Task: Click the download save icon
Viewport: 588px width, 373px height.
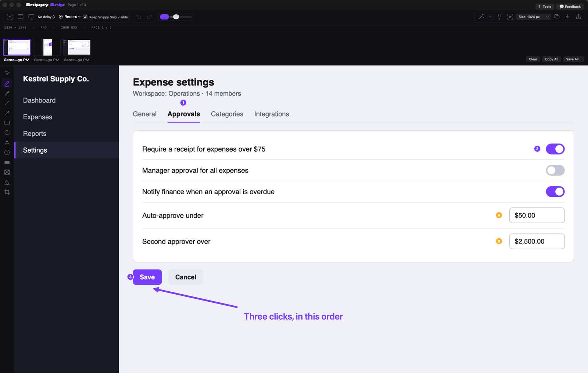Action: pyautogui.click(x=568, y=17)
